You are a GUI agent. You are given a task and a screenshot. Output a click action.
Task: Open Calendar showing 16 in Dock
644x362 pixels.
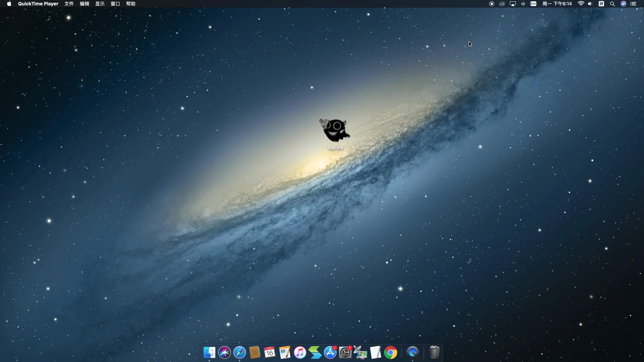click(x=270, y=353)
